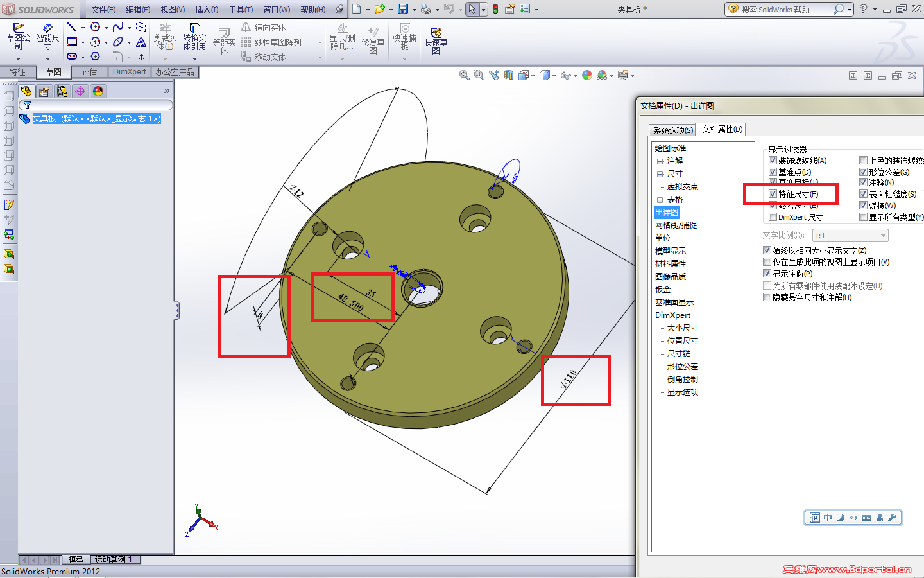Toggle the 形位公差(G) checkbox
924x578 pixels.
tap(864, 172)
